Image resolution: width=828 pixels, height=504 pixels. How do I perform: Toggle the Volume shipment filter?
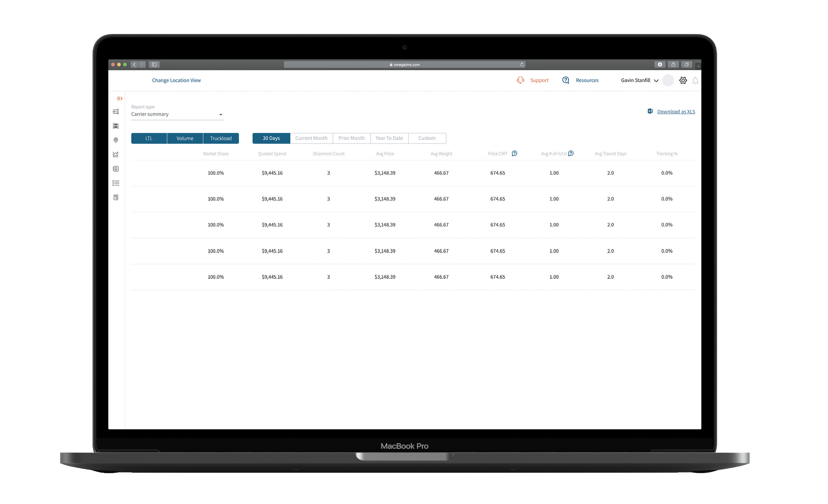[x=185, y=138]
